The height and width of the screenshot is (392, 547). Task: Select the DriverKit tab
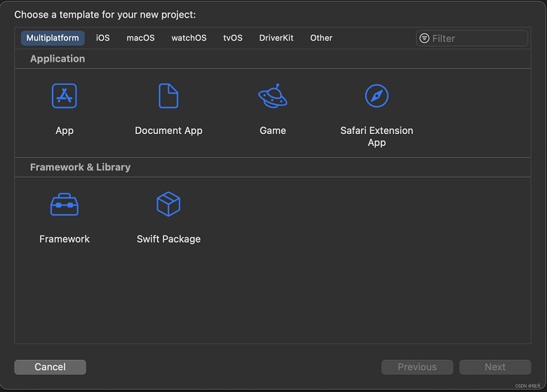click(x=276, y=38)
